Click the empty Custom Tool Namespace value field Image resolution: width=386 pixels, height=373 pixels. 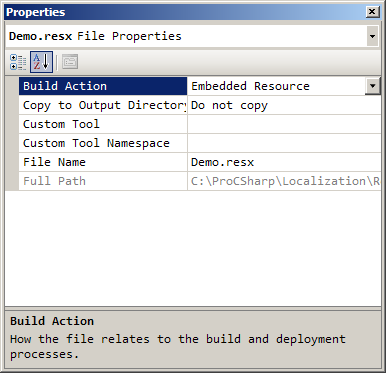(284, 143)
